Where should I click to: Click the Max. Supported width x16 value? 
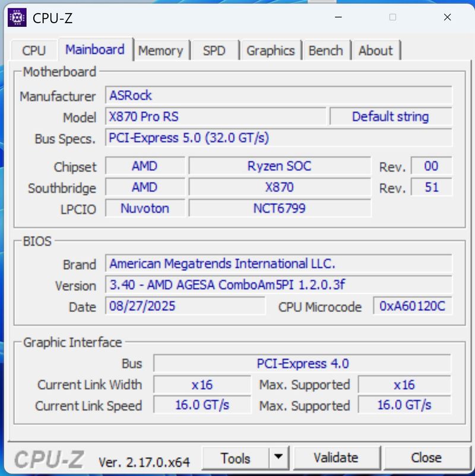pos(404,384)
